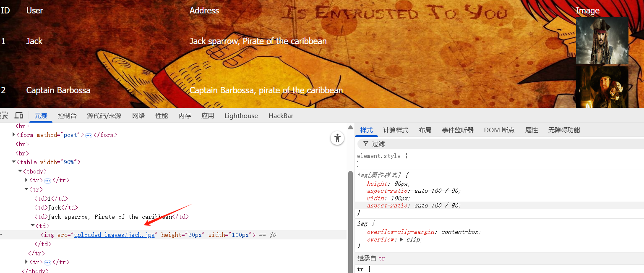Select the 无障碍功能 sidebar tab
The width and height of the screenshot is (644, 273).
tap(564, 130)
